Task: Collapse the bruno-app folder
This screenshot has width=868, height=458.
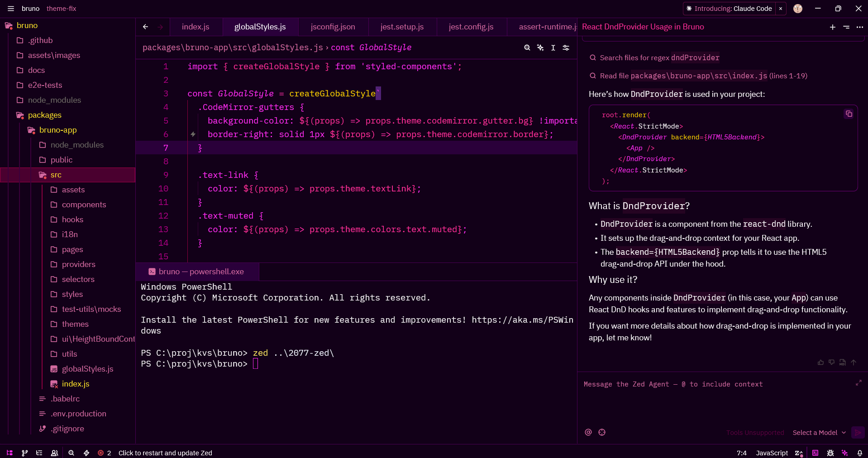Action: pos(68,130)
